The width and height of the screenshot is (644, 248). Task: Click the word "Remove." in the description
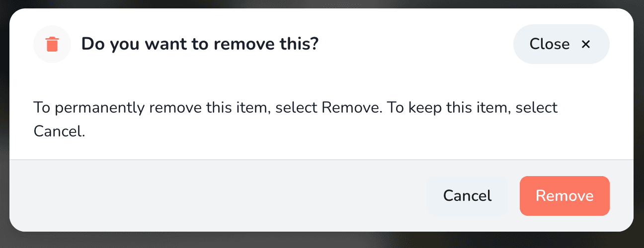coord(352,108)
